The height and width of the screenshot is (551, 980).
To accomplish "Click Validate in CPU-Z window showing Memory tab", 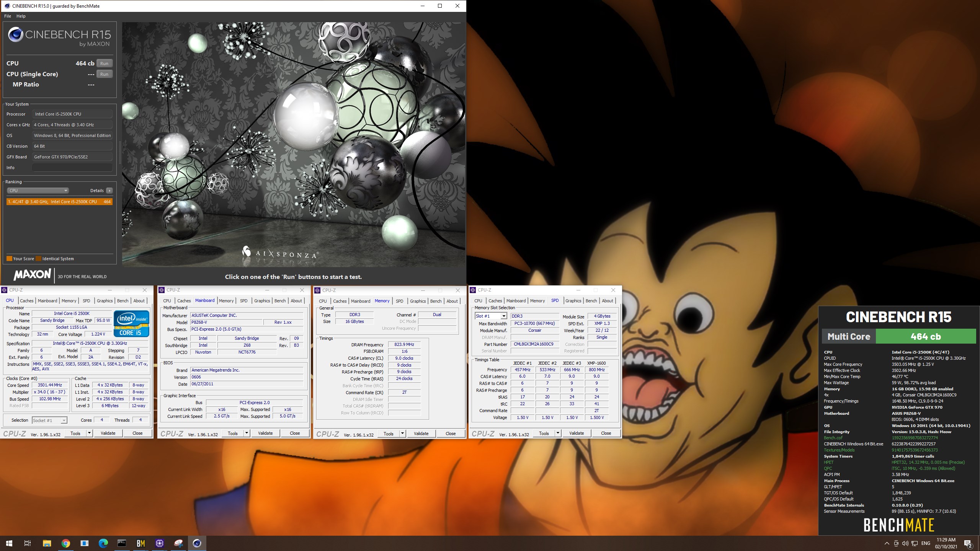I will coord(421,434).
